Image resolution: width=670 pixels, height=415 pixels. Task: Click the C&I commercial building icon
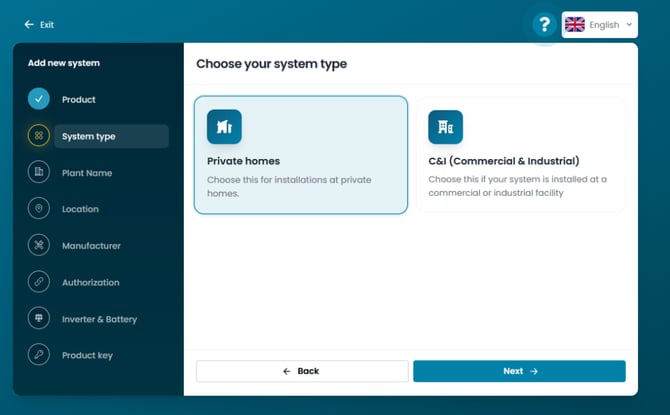point(445,127)
